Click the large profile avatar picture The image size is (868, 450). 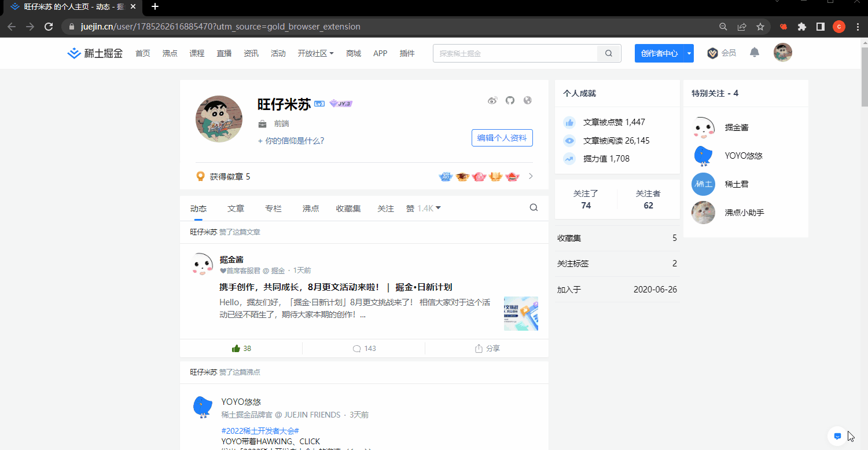tap(219, 119)
